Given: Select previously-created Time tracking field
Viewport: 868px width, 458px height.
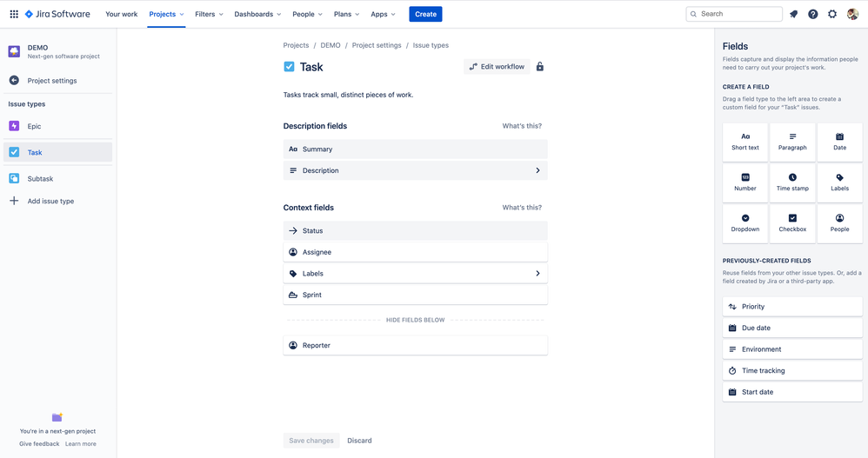Looking at the screenshot, I should 792,370.
